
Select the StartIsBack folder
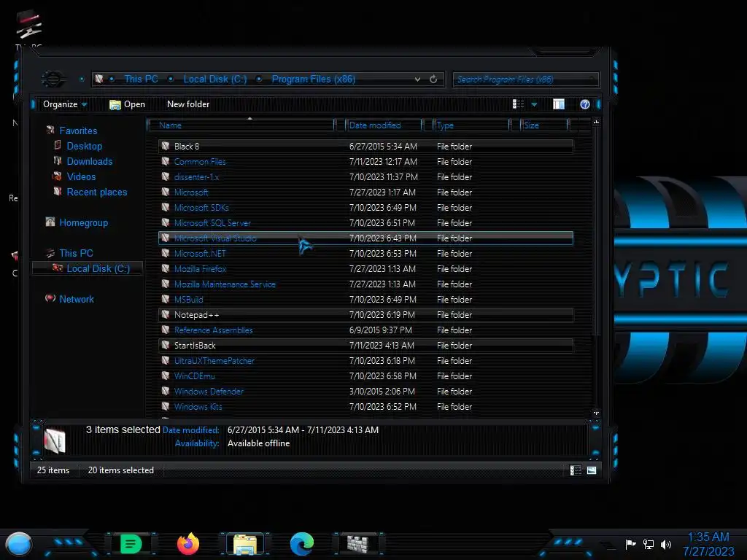365,345
